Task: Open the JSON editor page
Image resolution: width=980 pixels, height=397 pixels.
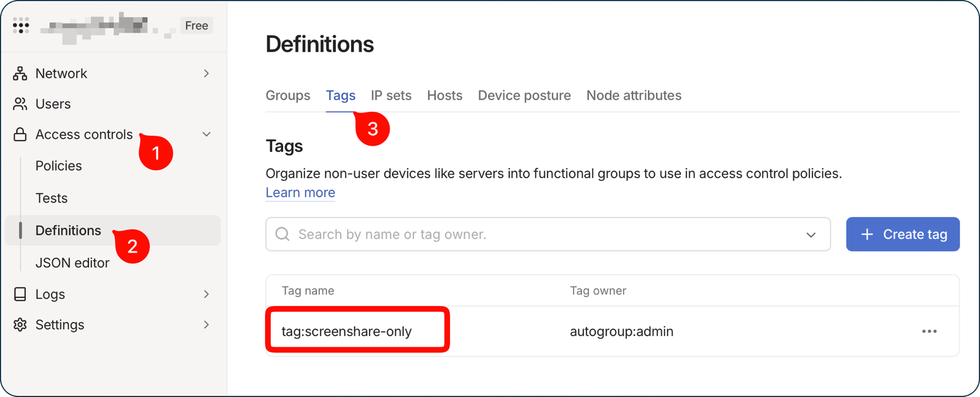Action: click(72, 262)
